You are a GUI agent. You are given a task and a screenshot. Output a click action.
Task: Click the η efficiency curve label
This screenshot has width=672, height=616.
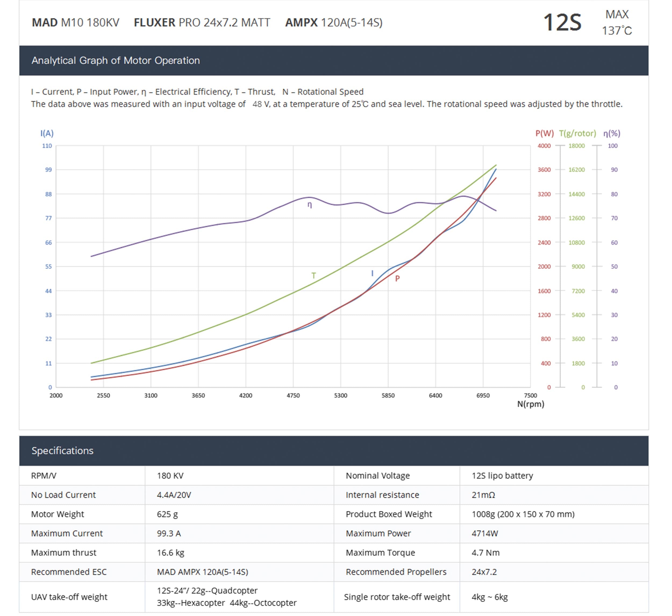point(310,205)
